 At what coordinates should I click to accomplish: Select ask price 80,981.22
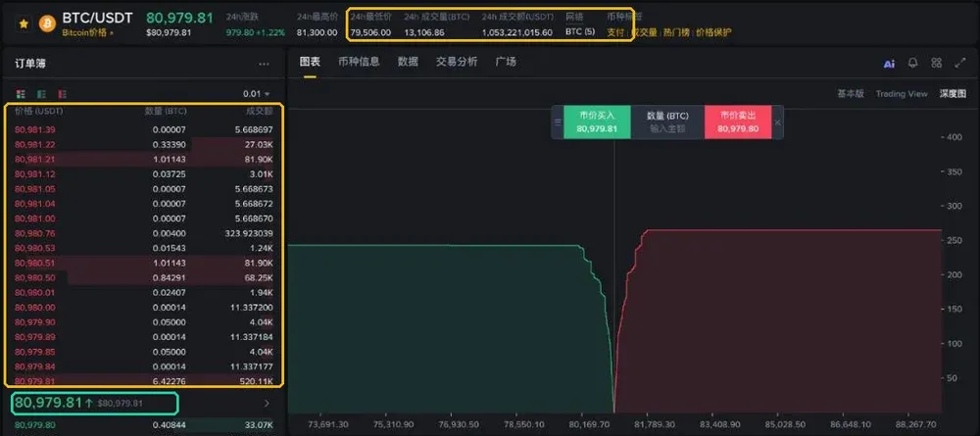[x=33, y=145]
